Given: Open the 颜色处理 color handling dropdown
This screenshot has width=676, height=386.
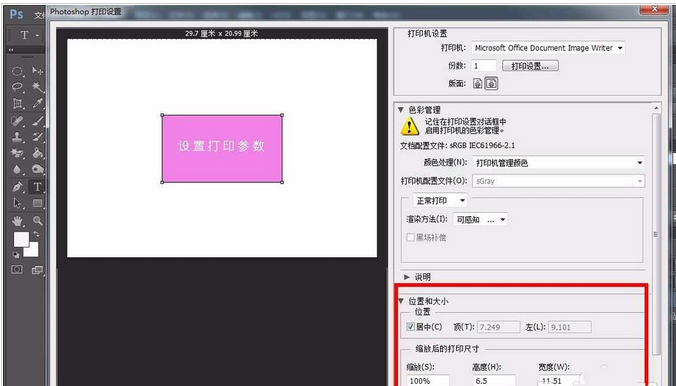Looking at the screenshot, I should 559,163.
